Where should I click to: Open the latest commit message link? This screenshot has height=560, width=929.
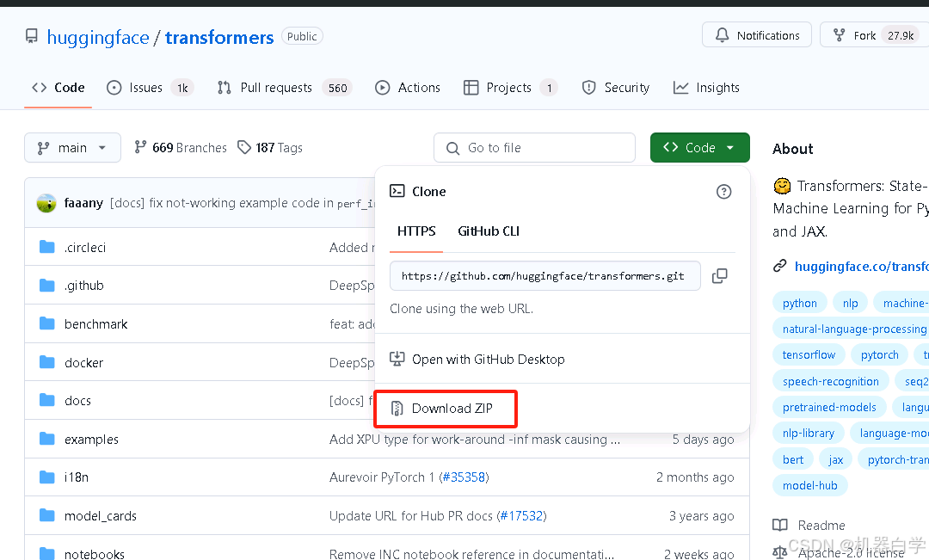243,203
